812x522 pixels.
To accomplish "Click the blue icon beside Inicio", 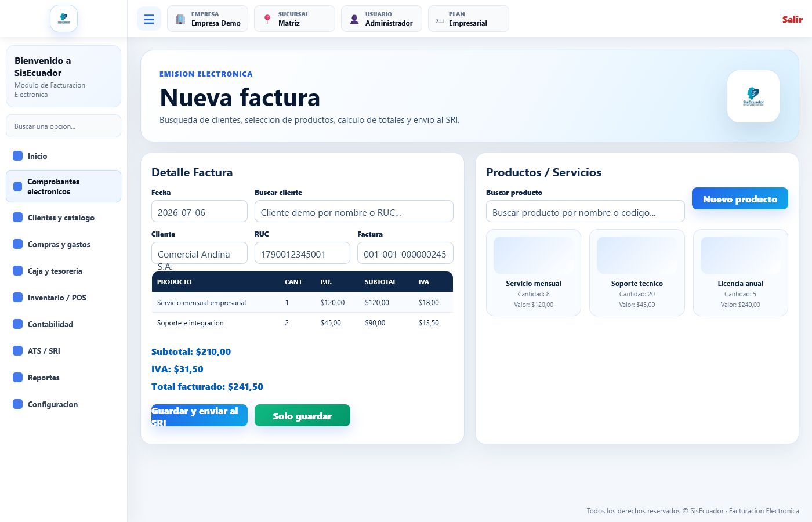I will click(x=18, y=156).
